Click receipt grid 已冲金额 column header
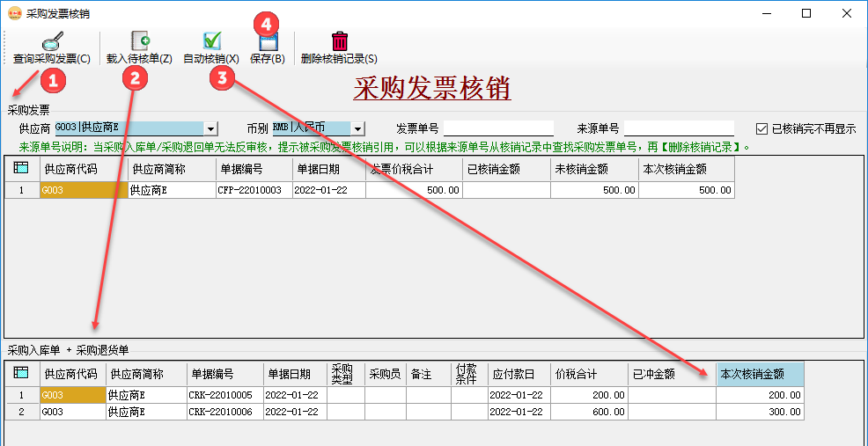This screenshot has height=446, width=868. pyautogui.click(x=672, y=374)
